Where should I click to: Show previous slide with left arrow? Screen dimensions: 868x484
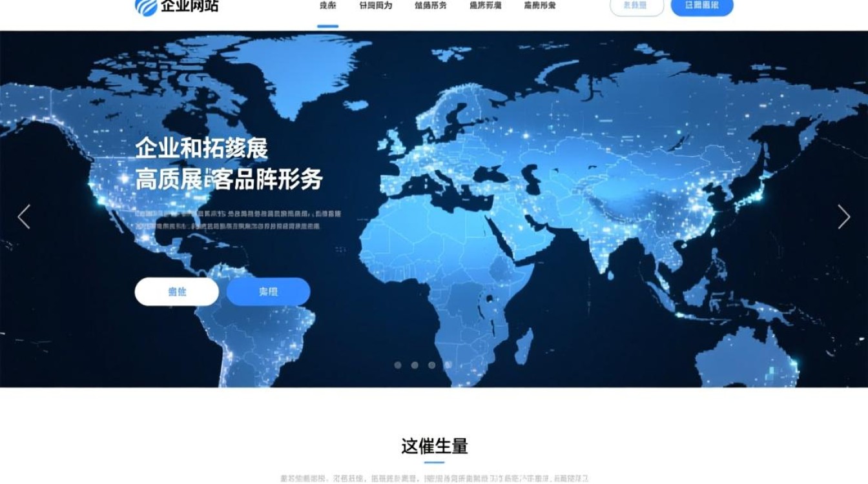pyautogui.click(x=24, y=217)
